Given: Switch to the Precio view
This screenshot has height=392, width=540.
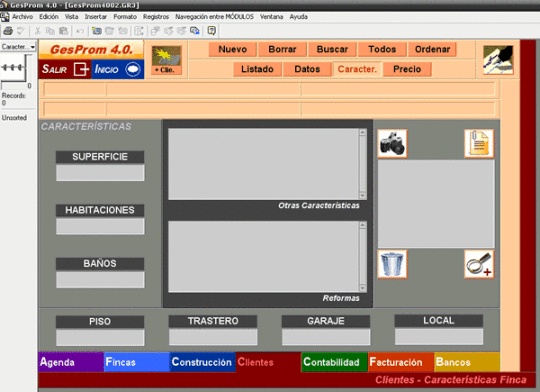Looking at the screenshot, I should pos(407,69).
